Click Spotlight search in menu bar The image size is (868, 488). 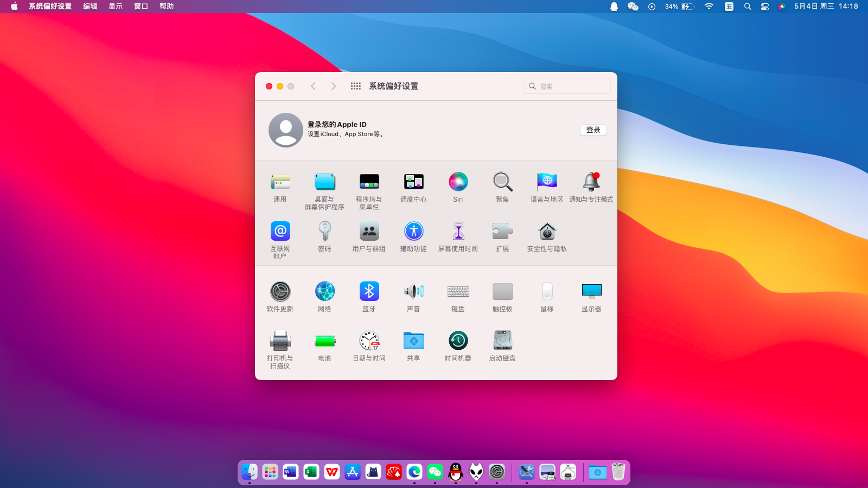[x=748, y=7]
